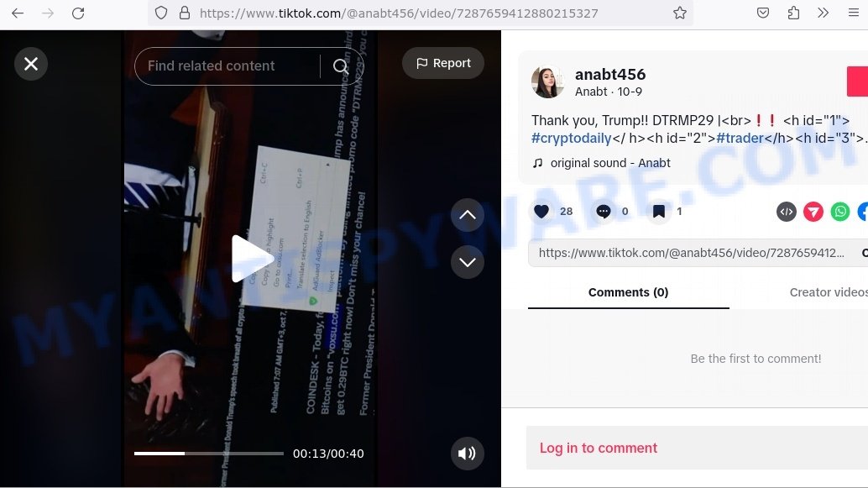Share to WhatsApp
The width and height of the screenshot is (868, 488).
pyautogui.click(x=840, y=212)
